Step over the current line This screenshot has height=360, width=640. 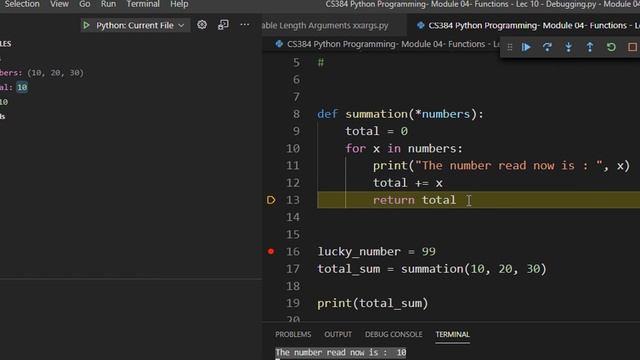point(547,47)
